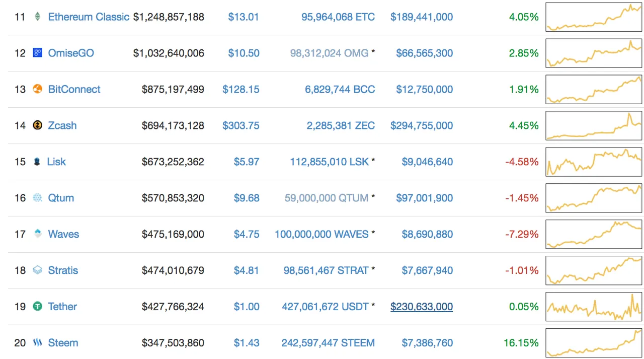Open the Ethereum Classic coin page

89,17
